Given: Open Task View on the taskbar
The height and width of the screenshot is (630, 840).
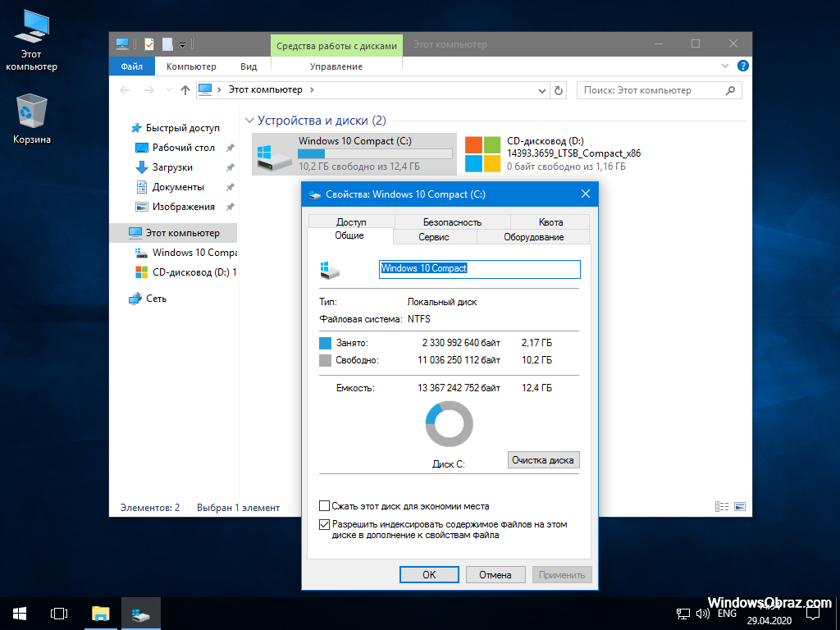Looking at the screenshot, I should tap(59, 613).
